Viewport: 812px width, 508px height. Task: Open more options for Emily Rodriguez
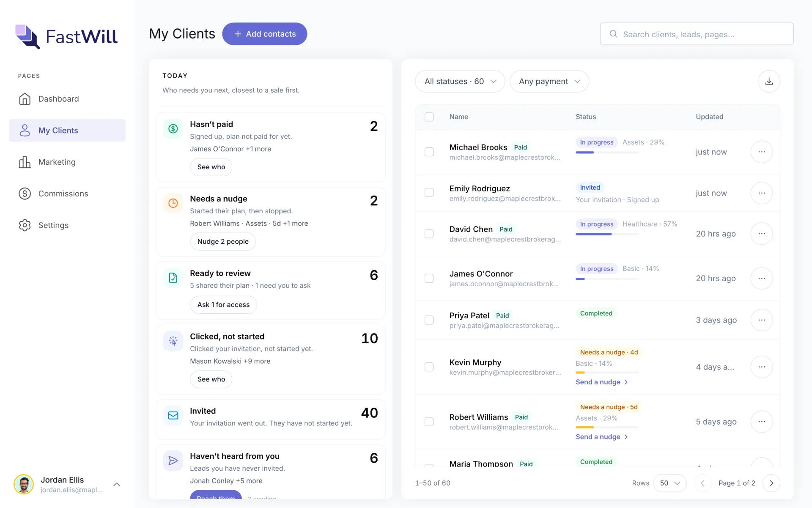[762, 193]
